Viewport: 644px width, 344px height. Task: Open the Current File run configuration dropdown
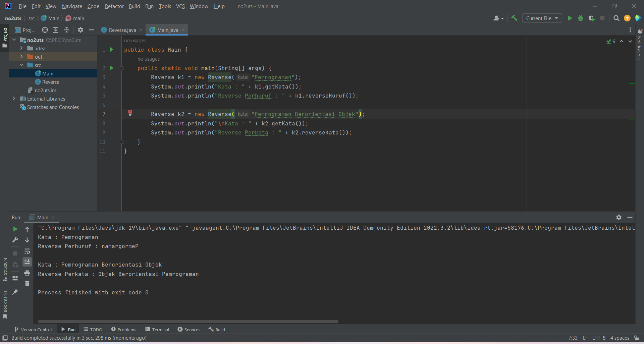click(x=542, y=18)
